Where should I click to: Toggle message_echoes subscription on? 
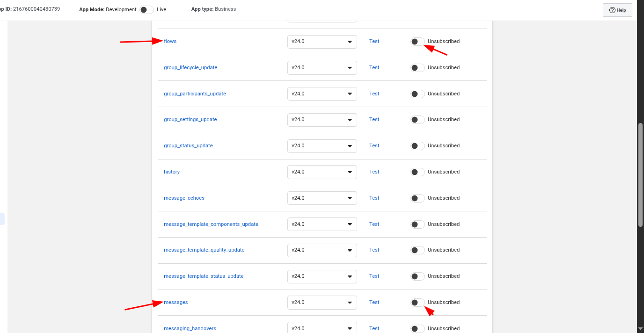pyautogui.click(x=417, y=198)
